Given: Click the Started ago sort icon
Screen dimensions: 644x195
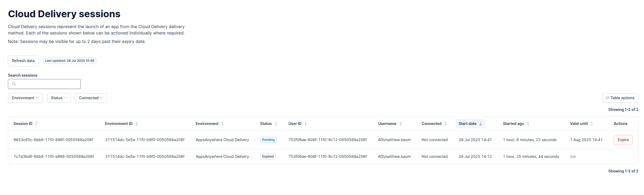Looking at the screenshot, I should pos(528,124).
